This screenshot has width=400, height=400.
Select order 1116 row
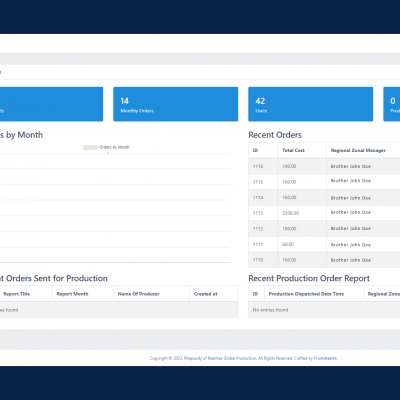(324, 166)
